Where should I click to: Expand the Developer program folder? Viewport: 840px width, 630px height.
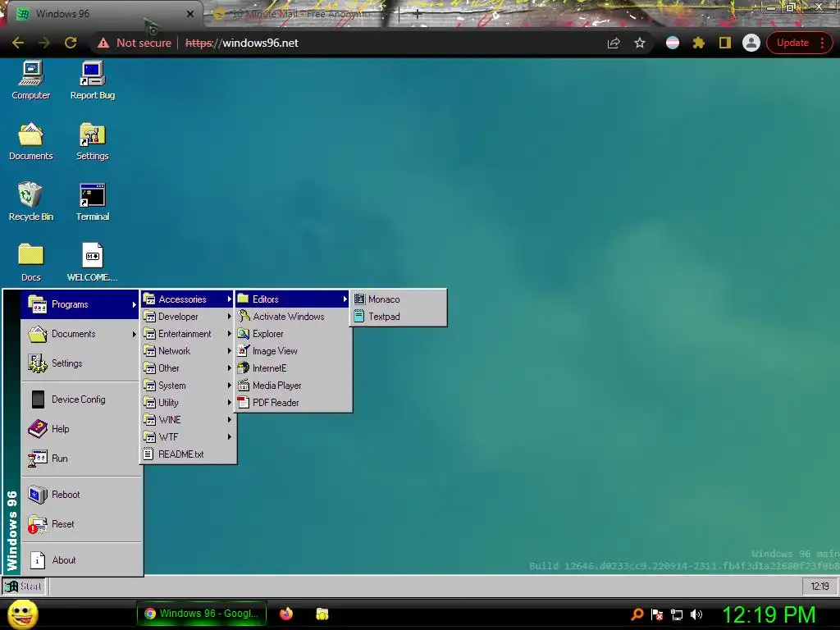click(x=188, y=316)
